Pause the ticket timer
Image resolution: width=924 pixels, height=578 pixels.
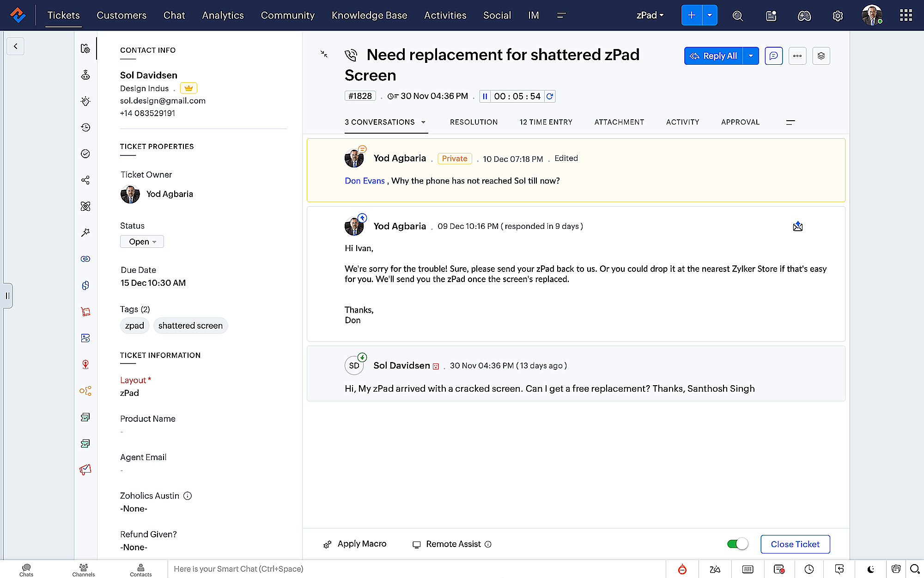[x=485, y=96]
